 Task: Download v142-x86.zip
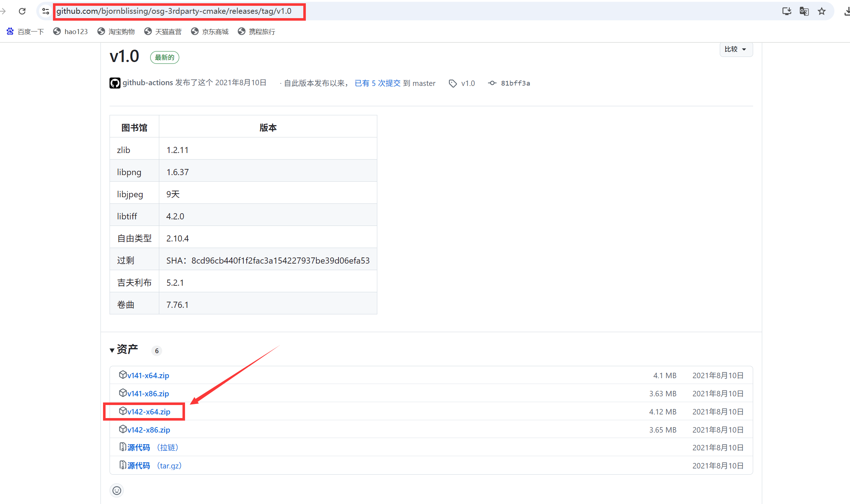[149, 430]
